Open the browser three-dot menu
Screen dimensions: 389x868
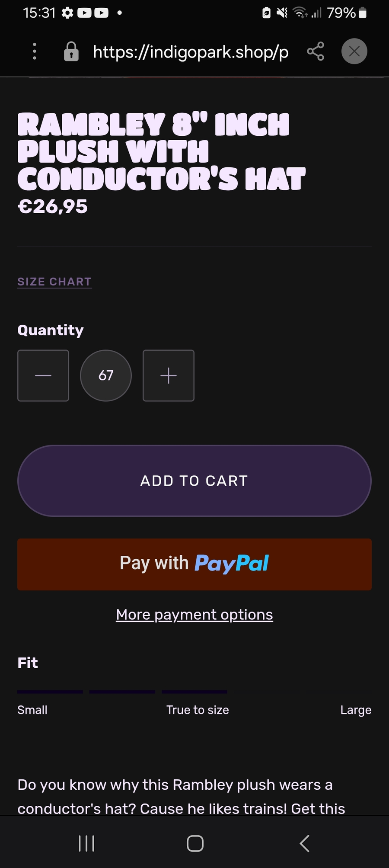tap(35, 51)
